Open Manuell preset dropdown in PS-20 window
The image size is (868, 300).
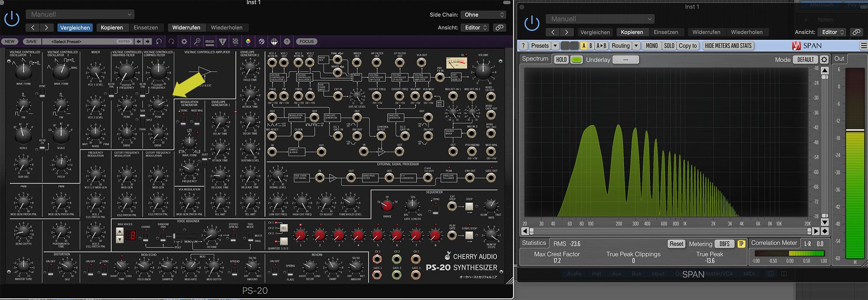coord(80,14)
